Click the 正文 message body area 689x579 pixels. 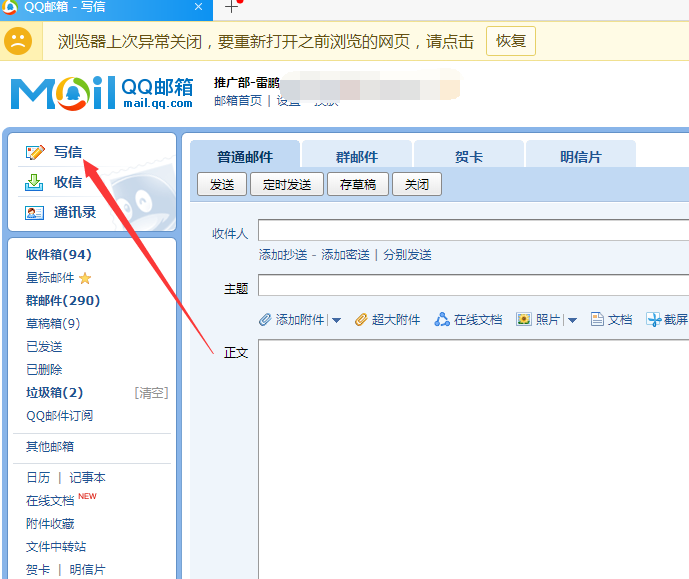(x=474, y=459)
